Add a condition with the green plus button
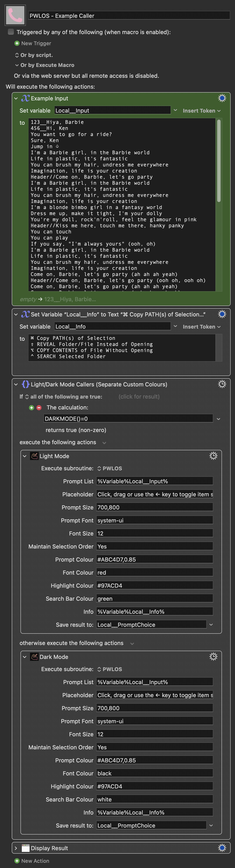 31,407
